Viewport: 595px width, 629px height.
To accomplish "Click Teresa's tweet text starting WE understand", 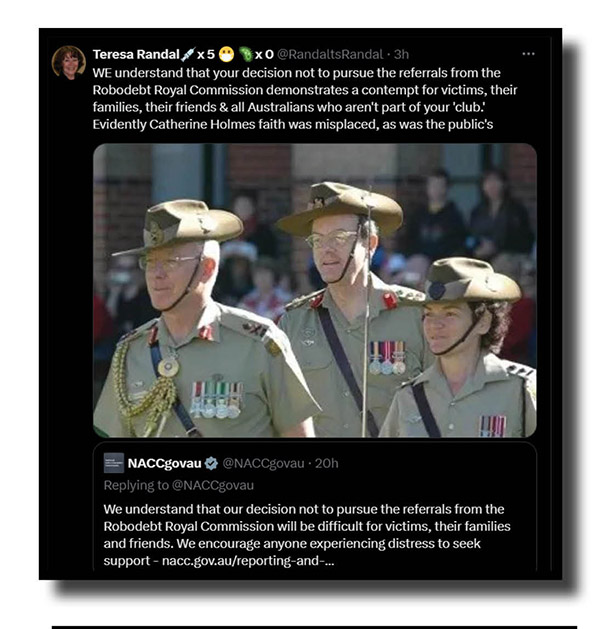I will point(305,98).
